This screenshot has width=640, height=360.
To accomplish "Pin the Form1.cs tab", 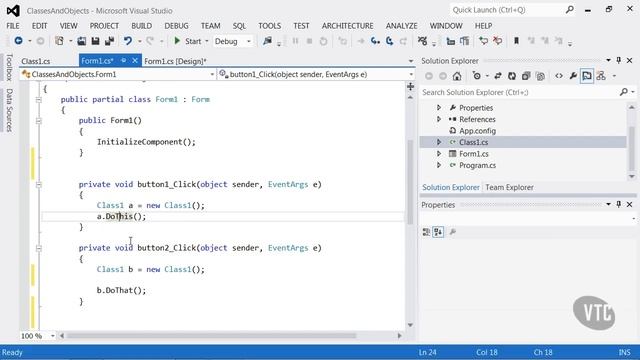I will (x=123, y=61).
